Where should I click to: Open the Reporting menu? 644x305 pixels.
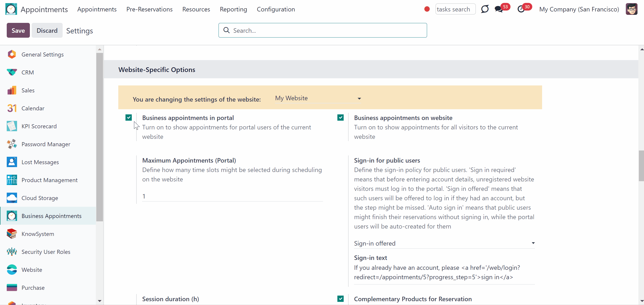[x=233, y=9]
